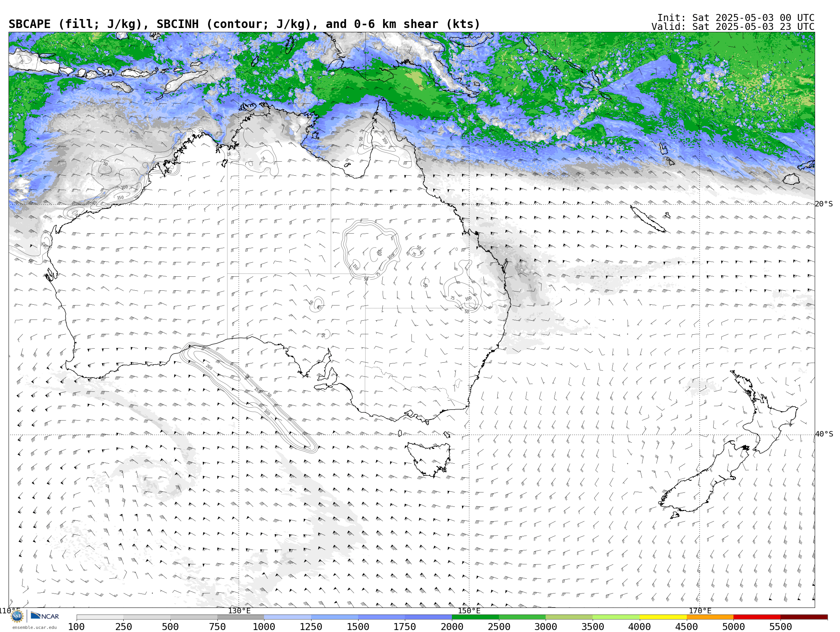Pick the dark gray 750-1000 colorbar swatch
This screenshot has width=840, height=632.
pos(241,617)
